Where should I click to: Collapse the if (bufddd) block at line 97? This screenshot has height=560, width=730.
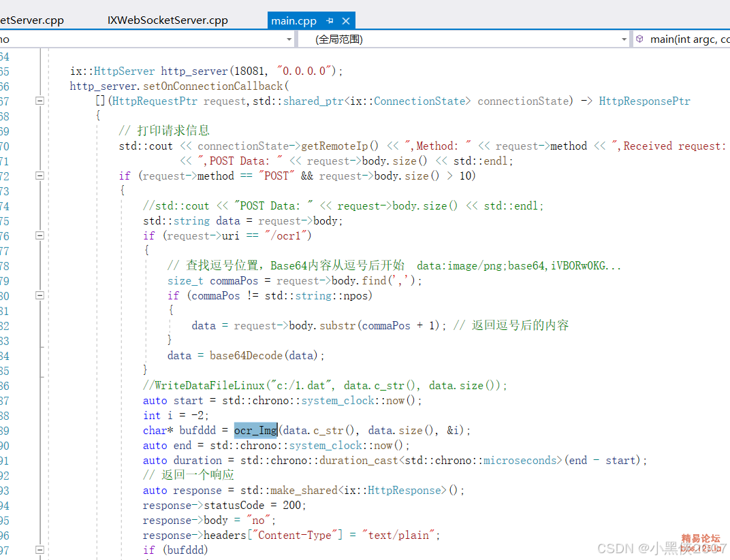tap(39, 550)
